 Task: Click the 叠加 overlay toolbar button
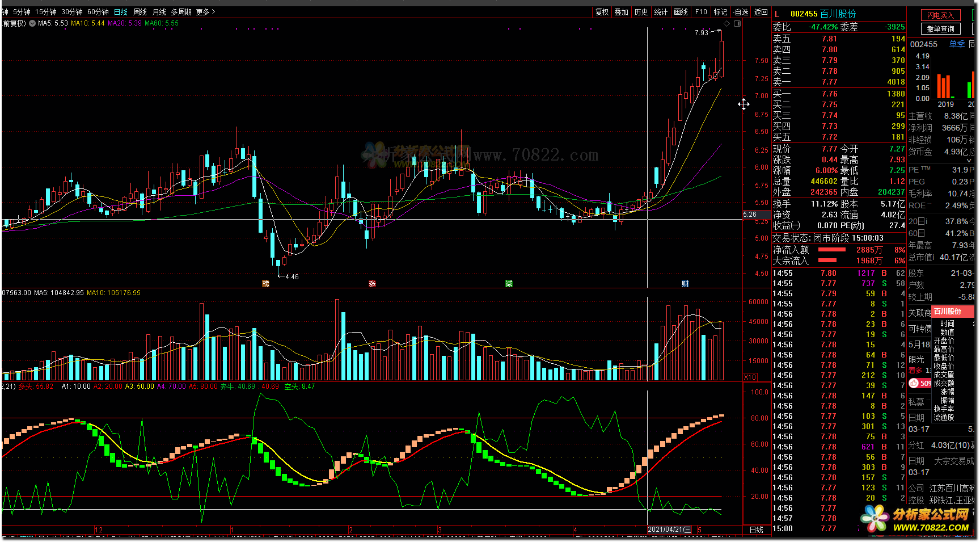[622, 12]
